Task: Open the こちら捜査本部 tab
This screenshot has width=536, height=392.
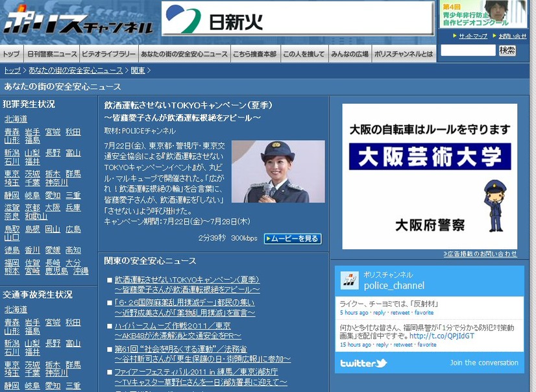Action: click(254, 54)
